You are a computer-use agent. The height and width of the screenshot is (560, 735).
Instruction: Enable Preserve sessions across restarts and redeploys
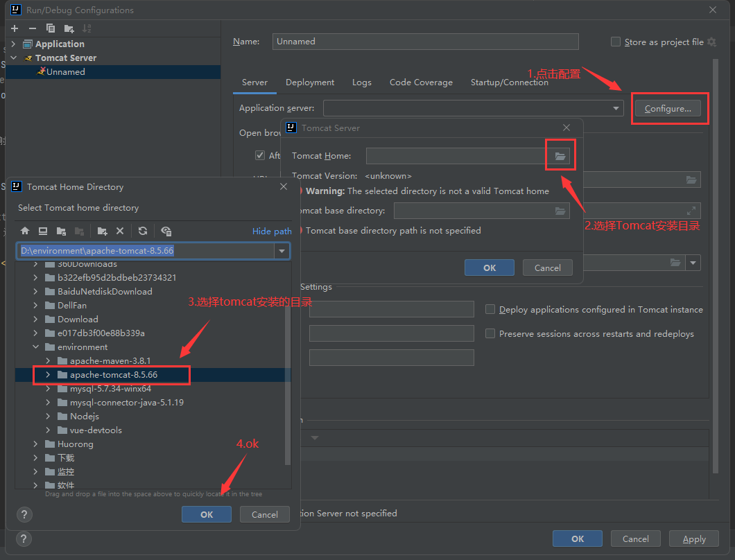click(x=490, y=333)
